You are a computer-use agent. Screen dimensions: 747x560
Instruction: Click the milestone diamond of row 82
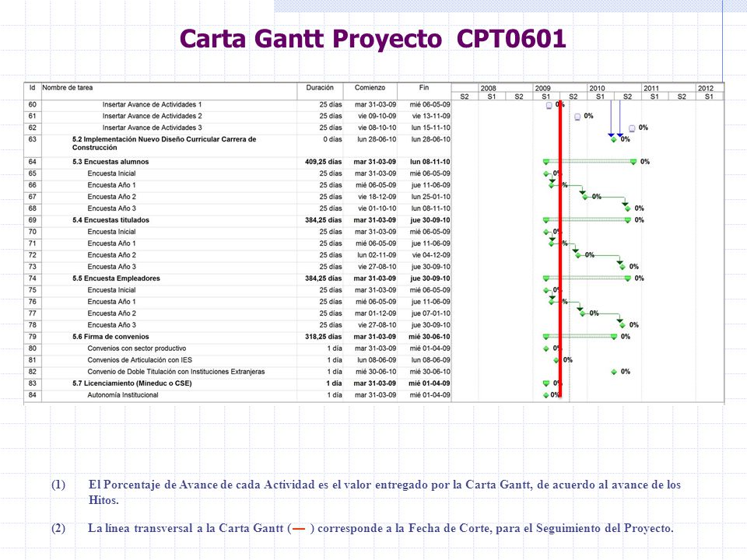(614, 372)
